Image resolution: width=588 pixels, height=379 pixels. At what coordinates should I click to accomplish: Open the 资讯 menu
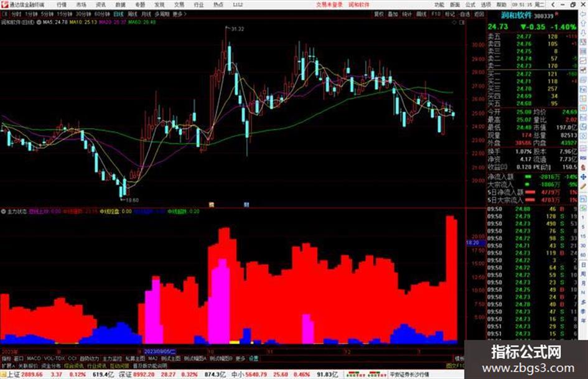101,4
